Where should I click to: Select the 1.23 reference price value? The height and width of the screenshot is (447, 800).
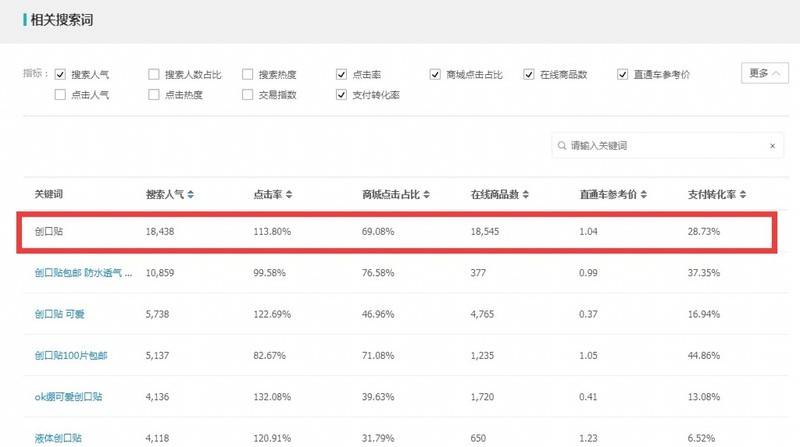pyautogui.click(x=588, y=438)
